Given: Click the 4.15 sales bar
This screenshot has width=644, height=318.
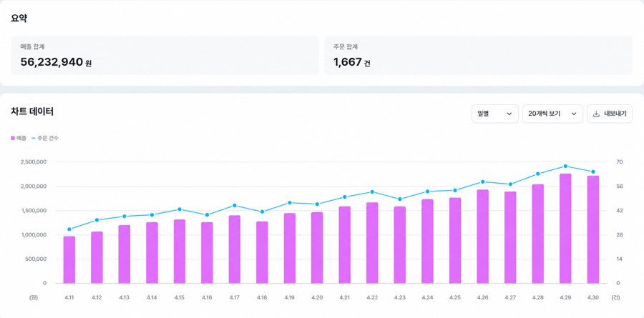Looking at the screenshot, I should click(180, 252).
